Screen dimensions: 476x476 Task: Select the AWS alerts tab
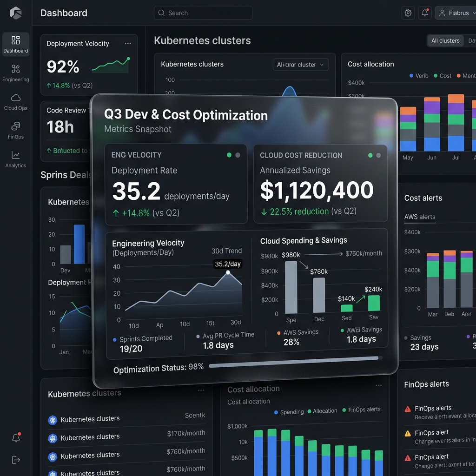tap(420, 217)
